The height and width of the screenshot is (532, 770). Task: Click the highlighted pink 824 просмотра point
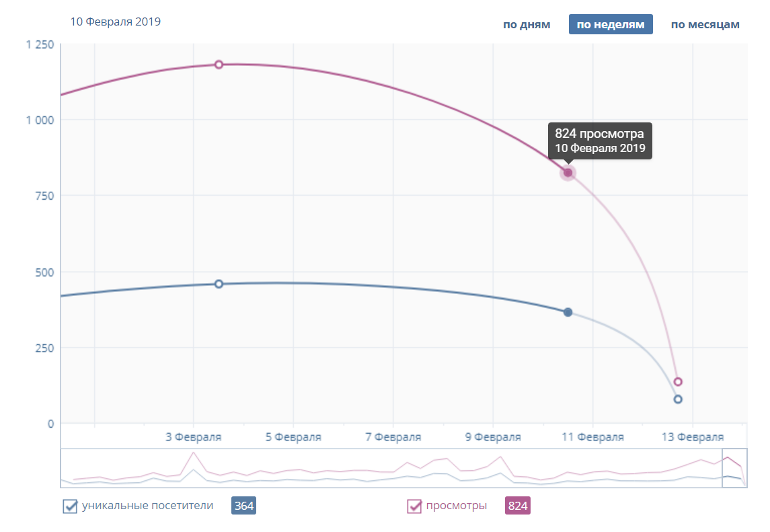(568, 173)
